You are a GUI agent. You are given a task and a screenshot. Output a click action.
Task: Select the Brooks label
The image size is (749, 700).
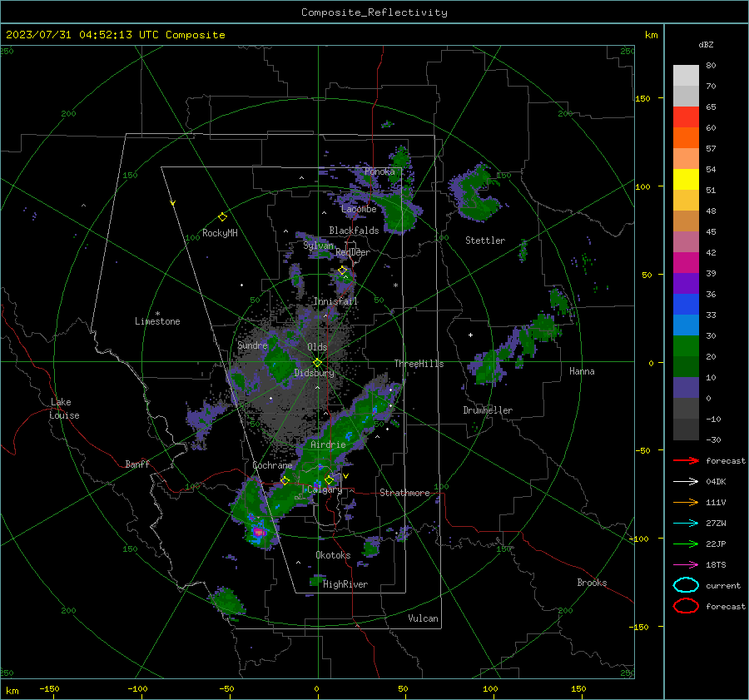tap(592, 583)
